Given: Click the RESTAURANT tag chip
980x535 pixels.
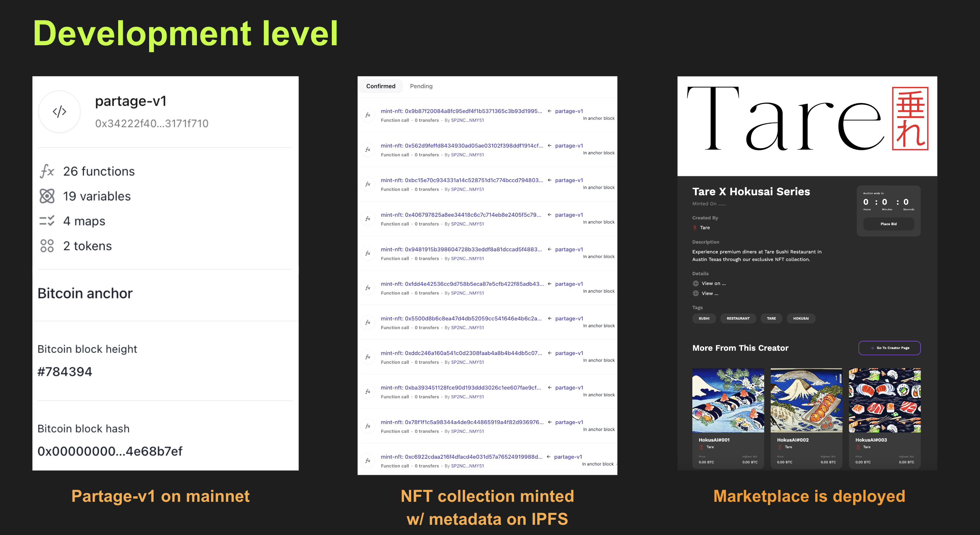Looking at the screenshot, I should tap(738, 318).
